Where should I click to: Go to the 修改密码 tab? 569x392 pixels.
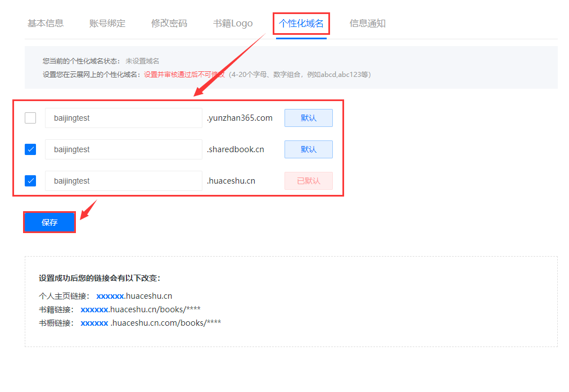(169, 24)
